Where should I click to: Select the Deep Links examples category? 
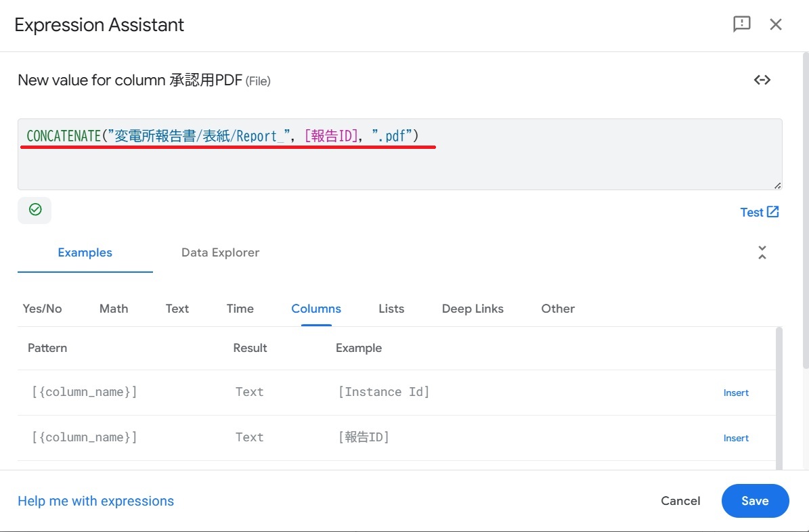pos(473,309)
